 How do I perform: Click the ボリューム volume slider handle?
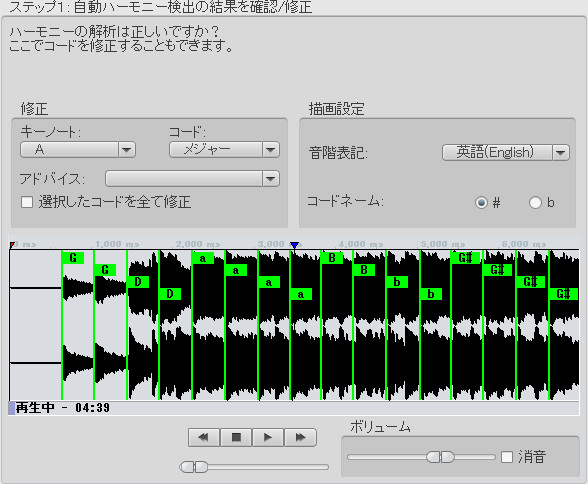pyautogui.click(x=440, y=457)
